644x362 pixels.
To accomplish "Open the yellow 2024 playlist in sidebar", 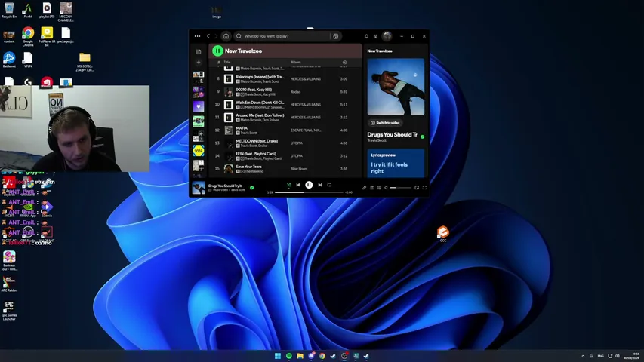I will click(x=199, y=150).
